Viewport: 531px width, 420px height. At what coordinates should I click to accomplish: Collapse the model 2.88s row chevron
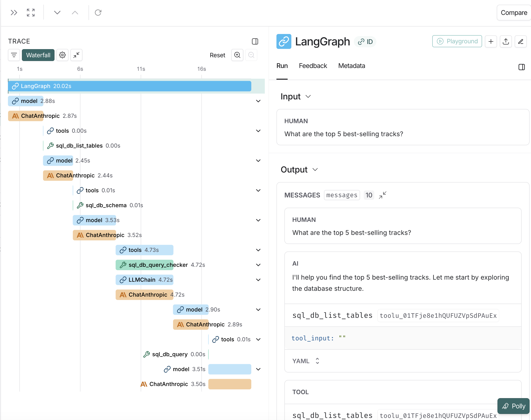(x=258, y=101)
